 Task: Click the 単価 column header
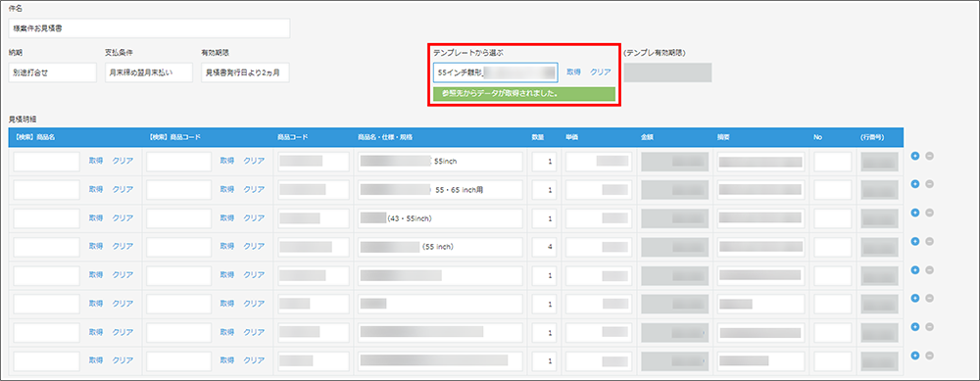click(x=571, y=137)
